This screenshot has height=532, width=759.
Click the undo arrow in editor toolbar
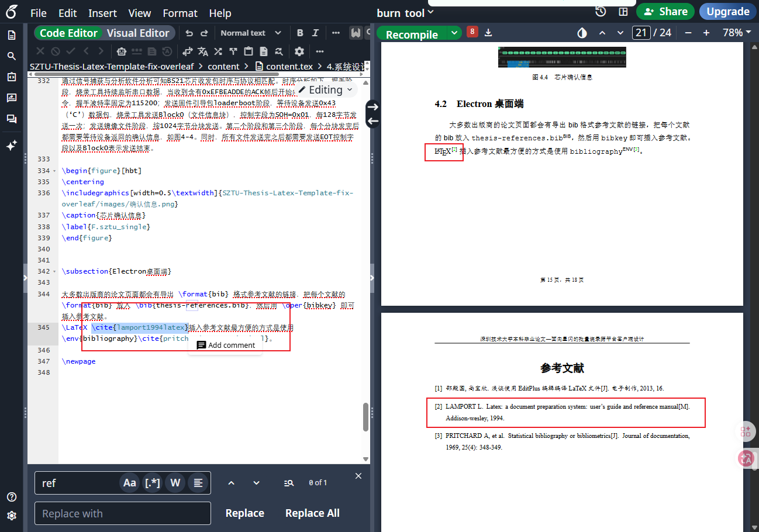tap(189, 33)
